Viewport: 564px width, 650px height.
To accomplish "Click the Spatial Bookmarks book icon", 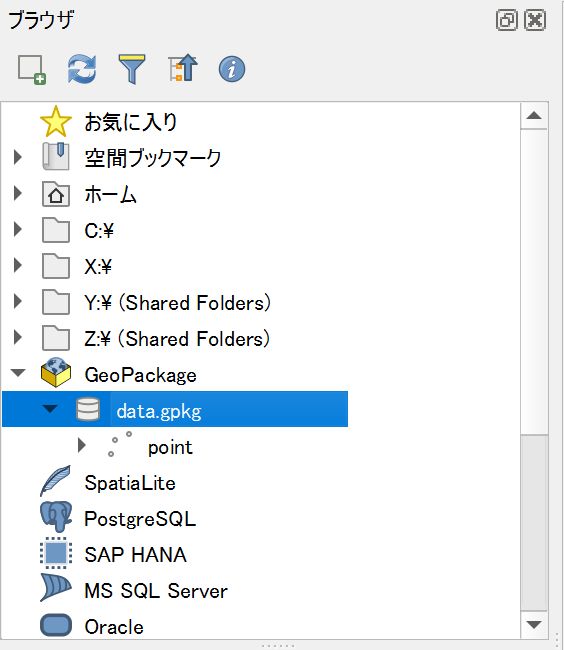I will (x=56, y=157).
